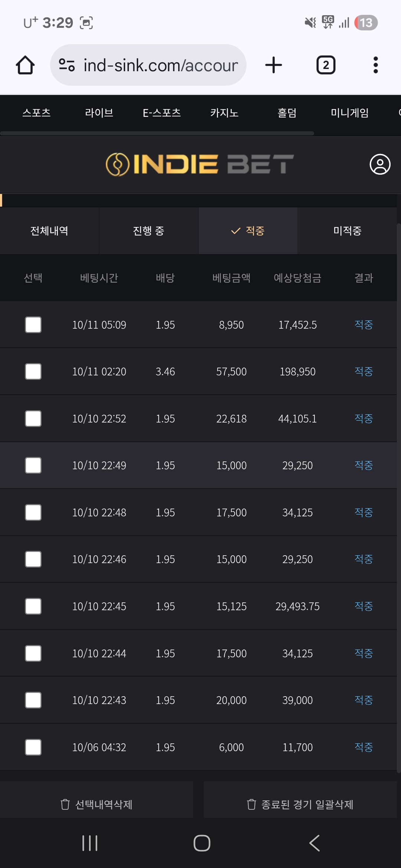This screenshot has width=401, height=868.
Task: Open the user profile account icon
Action: click(380, 164)
